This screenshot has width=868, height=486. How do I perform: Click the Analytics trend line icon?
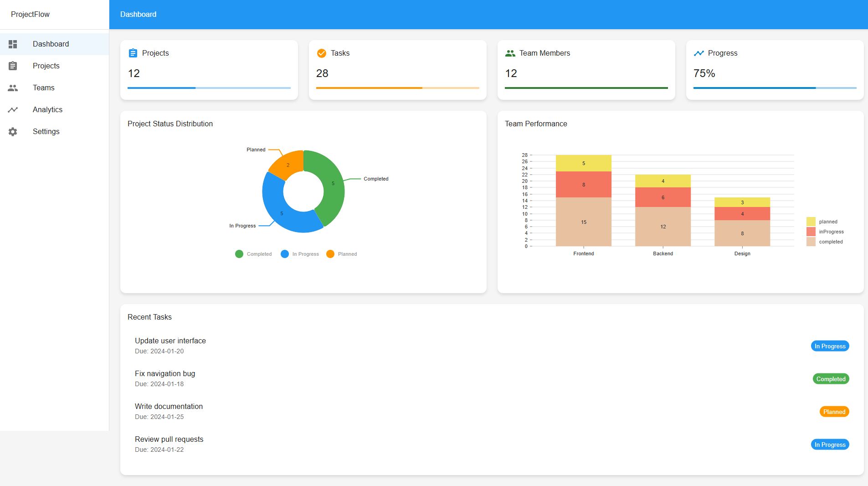coord(13,110)
